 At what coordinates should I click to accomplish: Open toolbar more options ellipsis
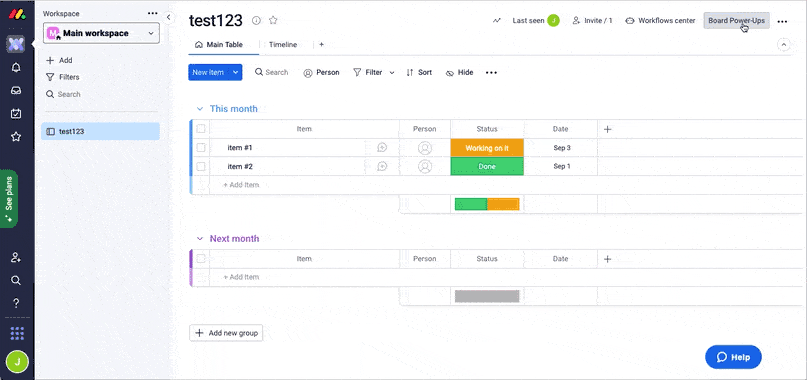492,73
